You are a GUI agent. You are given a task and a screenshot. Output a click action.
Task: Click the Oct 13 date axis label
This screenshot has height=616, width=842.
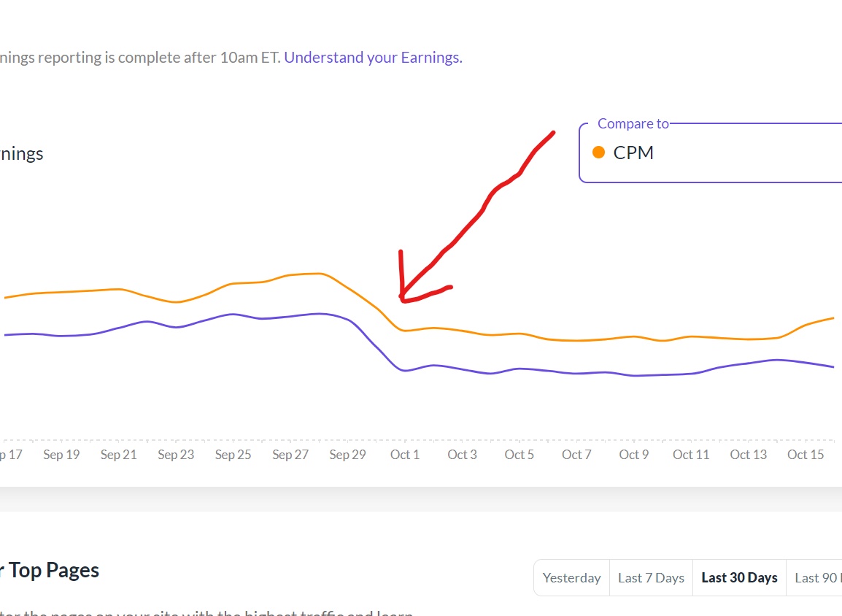(x=749, y=455)
